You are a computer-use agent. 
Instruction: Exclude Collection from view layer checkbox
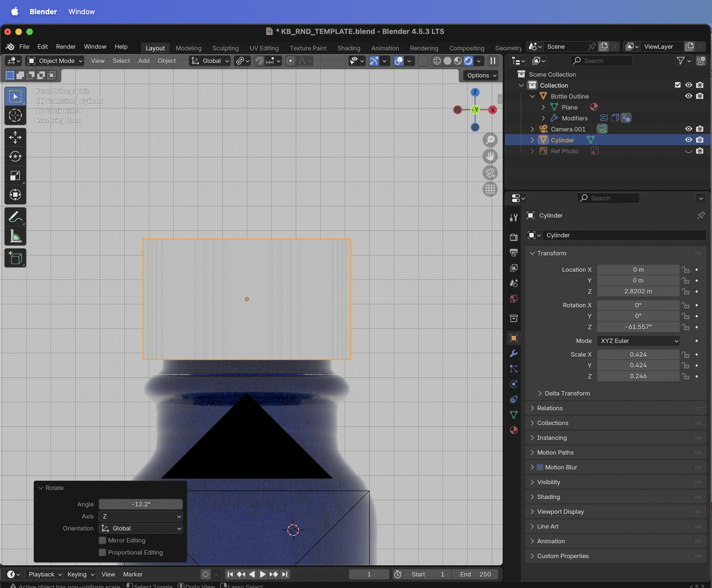point(678,85)
